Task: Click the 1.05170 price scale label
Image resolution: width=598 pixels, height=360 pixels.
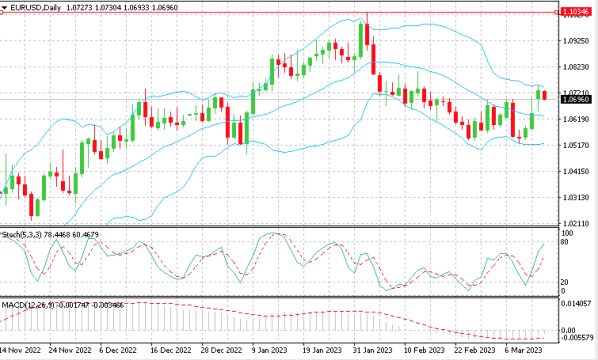Action: point(576,145)
